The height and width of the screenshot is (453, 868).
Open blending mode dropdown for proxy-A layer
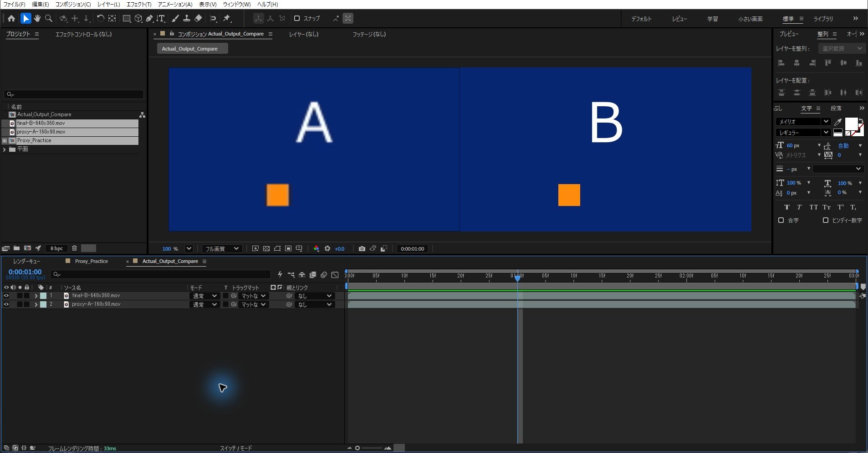204,304
